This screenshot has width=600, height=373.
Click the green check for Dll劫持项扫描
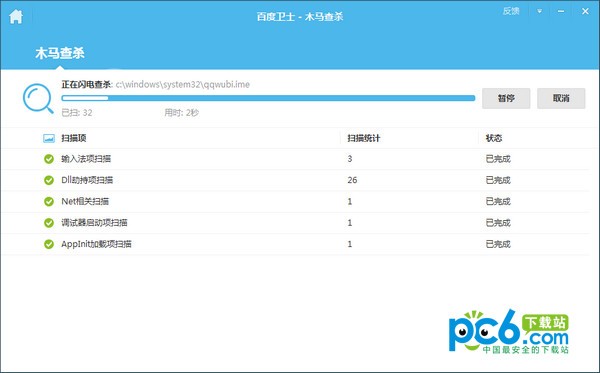(49, 180)
